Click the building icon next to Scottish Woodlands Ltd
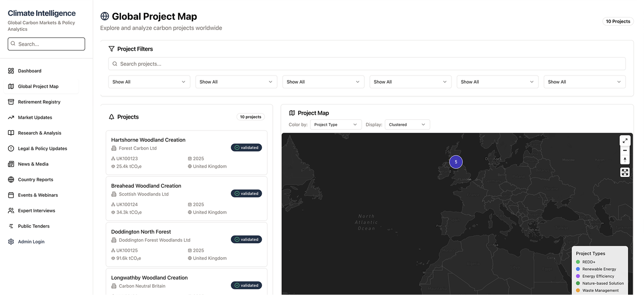Image resolution: width=644 pixels, height=295 pixels. tap(114, 194)
